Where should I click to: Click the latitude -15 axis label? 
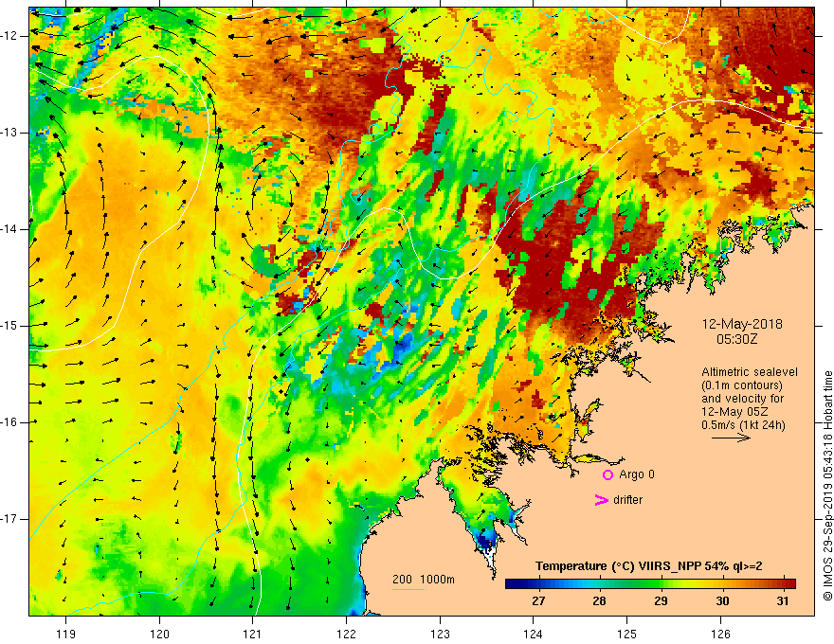9,326
